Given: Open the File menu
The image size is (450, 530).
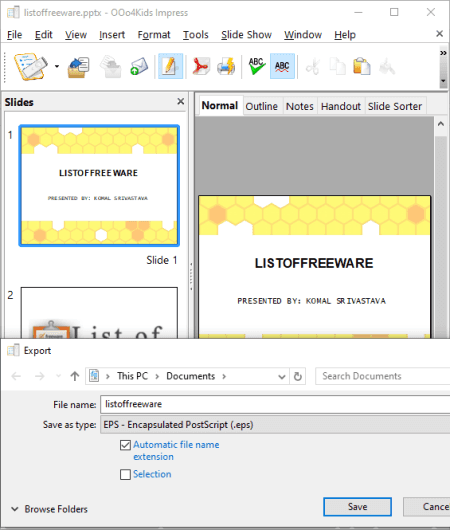Looking at the screenshot, I should tap(15, 35).
